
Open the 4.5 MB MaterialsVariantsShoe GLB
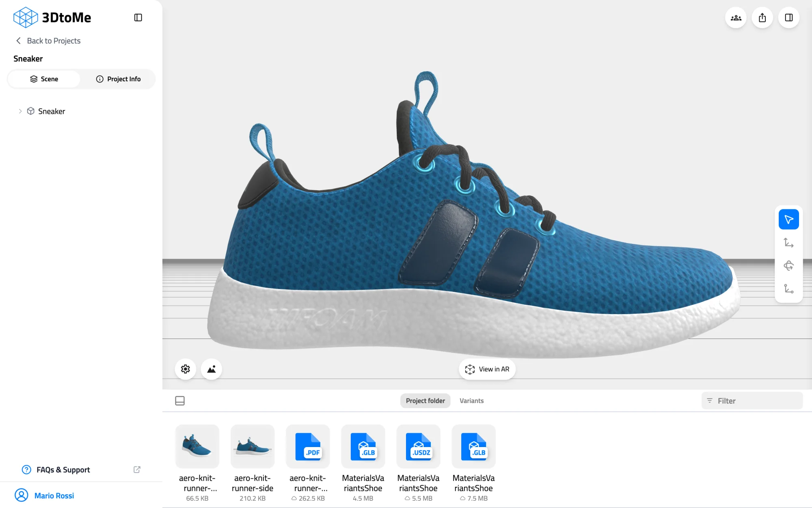(363, 446)
